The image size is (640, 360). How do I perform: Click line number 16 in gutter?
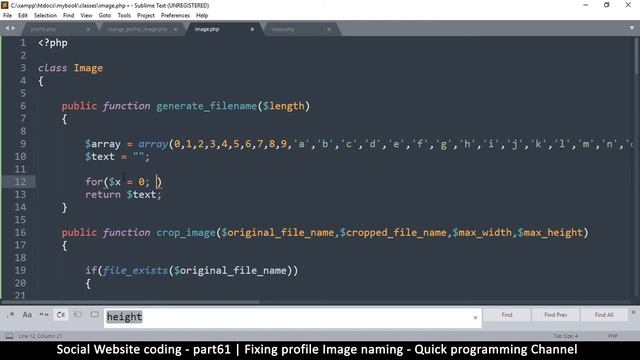tap(20, 232)
